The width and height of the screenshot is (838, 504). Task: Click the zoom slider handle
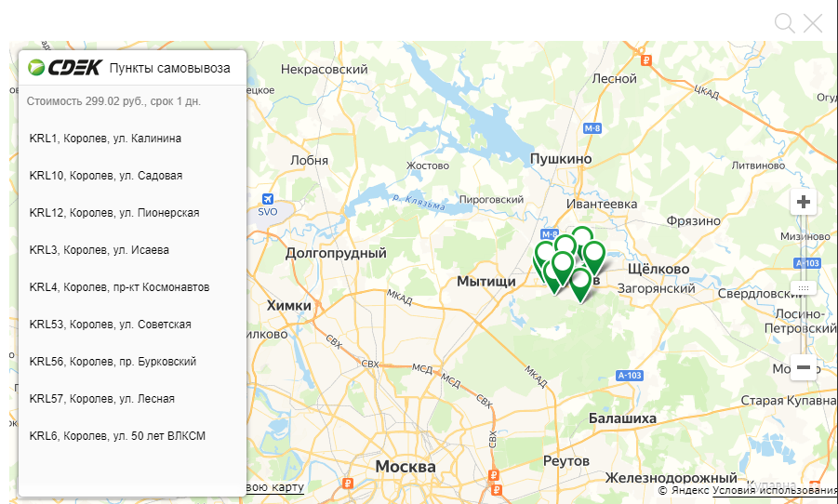tap(804, 288)
